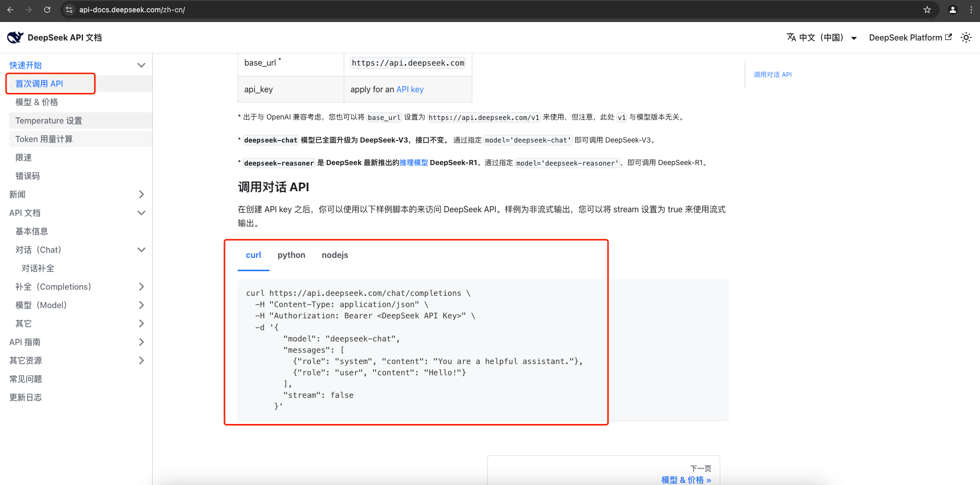This screenshot has width=980, height=485.
Task: Collapse the API 文档 section chevron
Action: tap(141, 213)
